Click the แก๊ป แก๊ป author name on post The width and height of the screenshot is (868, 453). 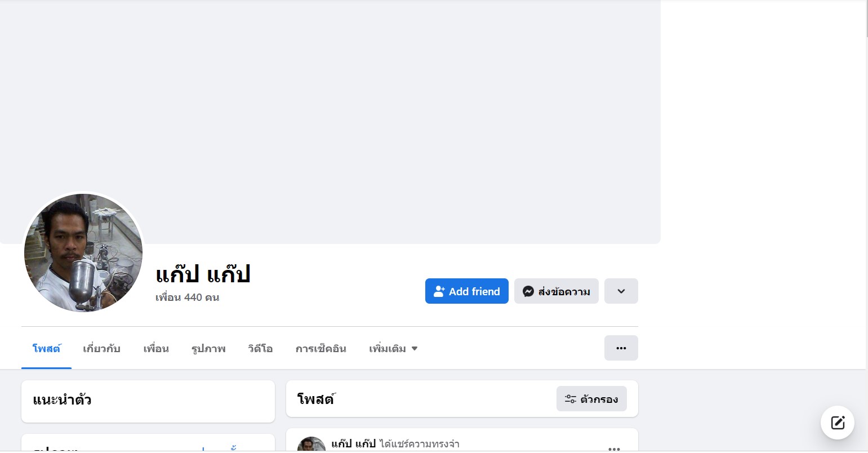(353, 444)
